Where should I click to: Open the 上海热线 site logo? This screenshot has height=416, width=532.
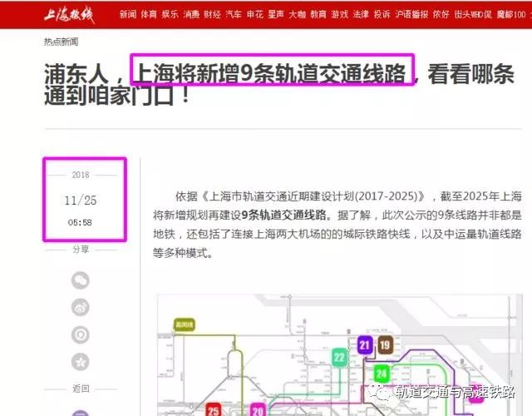pos(69,15)
